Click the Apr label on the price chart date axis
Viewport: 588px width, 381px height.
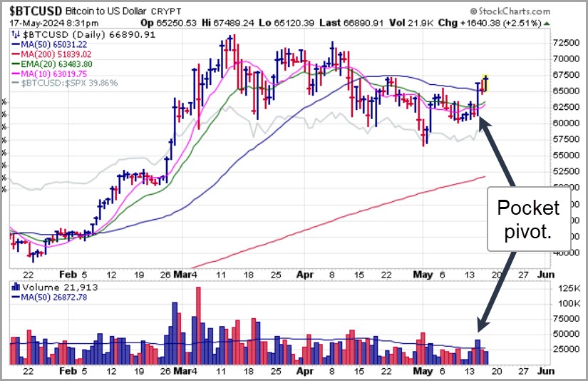pos(305,275)
